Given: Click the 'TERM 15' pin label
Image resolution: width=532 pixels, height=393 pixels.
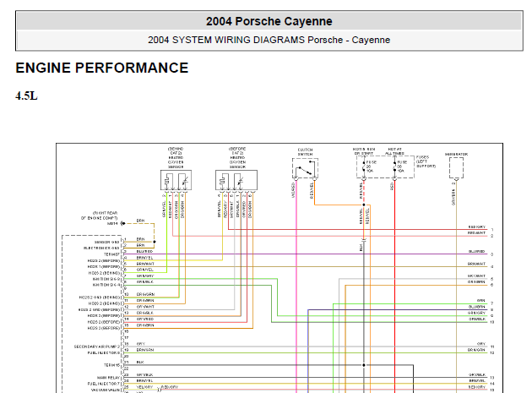Looking at the screenshot, I should pos(112,365).
